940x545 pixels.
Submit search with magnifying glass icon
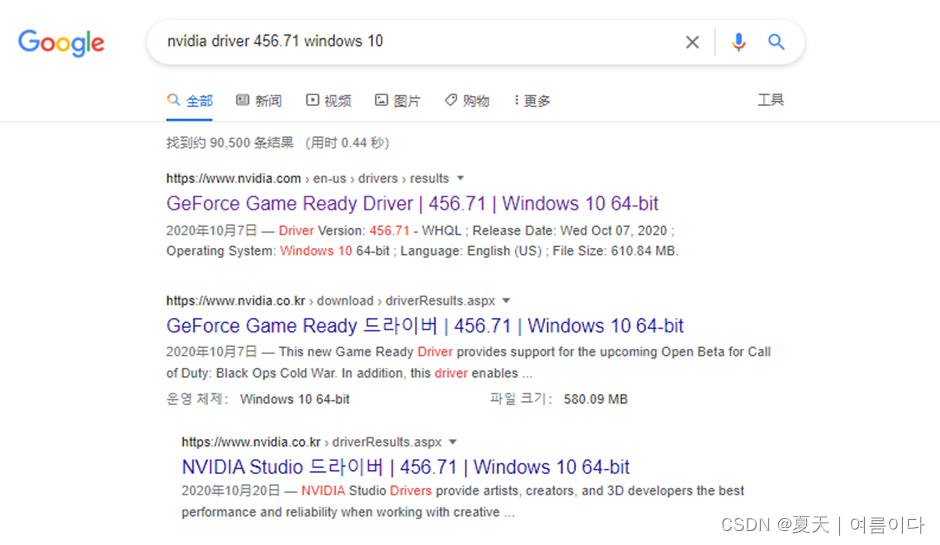point(776,42)
